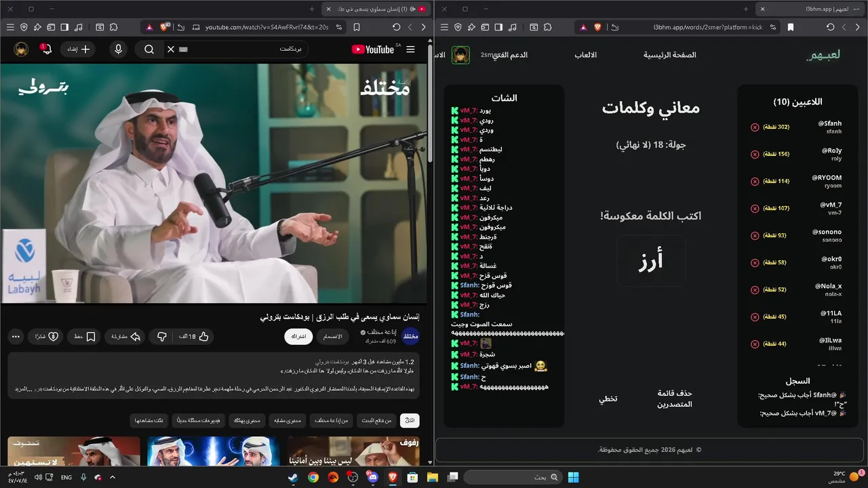The height and width of the screenshot is (488, 868).
Task: Click the حذف قائمة المتصدرين button
Action: point(675,399)
